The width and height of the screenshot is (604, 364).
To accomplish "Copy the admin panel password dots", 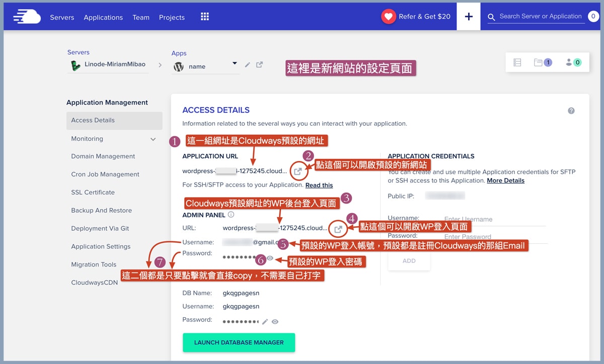I will click(240, 257).
